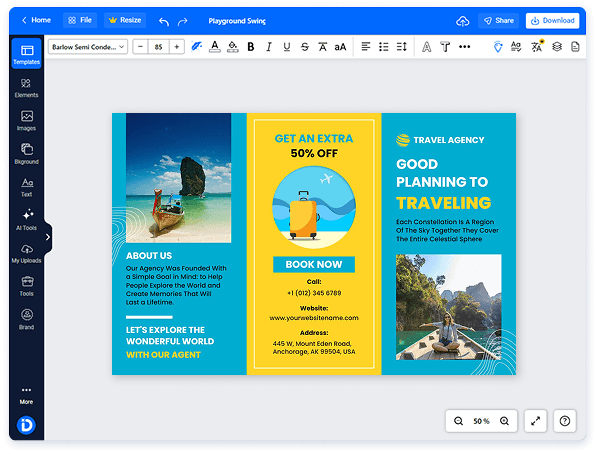Zoom out the canvas
This screenshot has height=454, width=597.
458,421
